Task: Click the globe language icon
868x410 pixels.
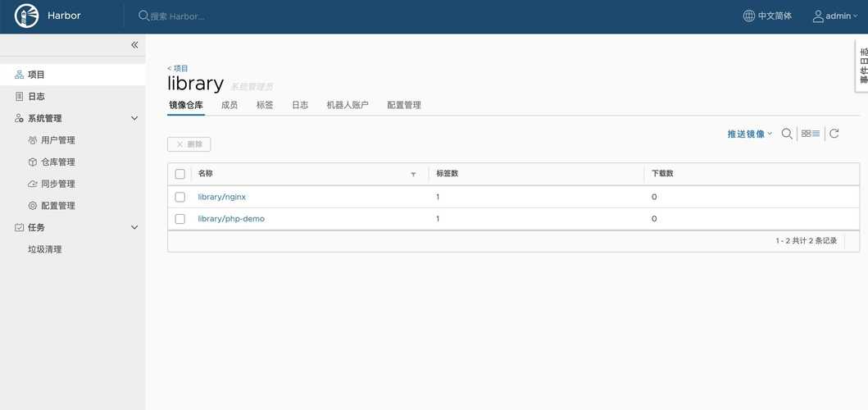Action: click(748, 16)
